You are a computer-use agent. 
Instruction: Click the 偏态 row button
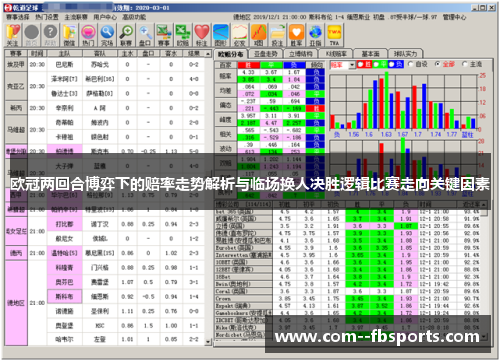pos(226,105)
